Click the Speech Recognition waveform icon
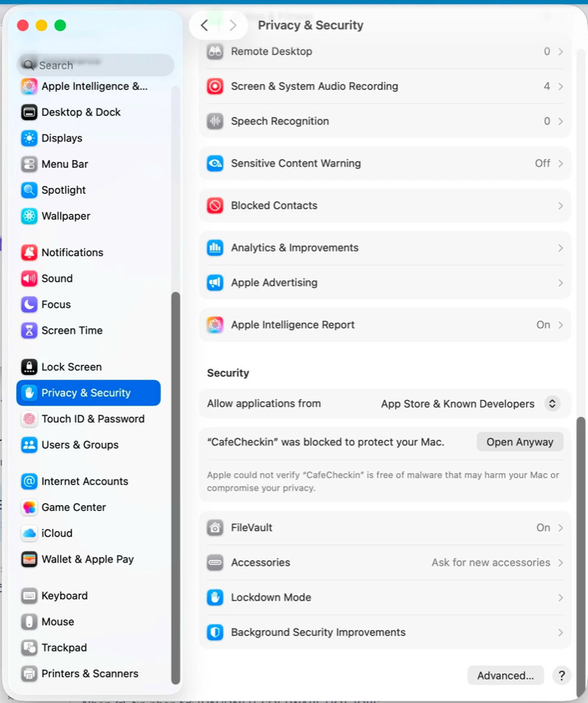Image resolution: width=588 pixels, height=703 pixels. coord(215,121)
